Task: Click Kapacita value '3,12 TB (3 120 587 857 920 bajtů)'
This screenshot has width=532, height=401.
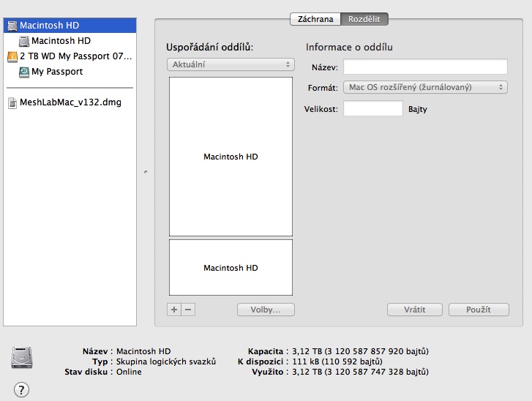Action: pyautogui.click(x=360, y=351)
